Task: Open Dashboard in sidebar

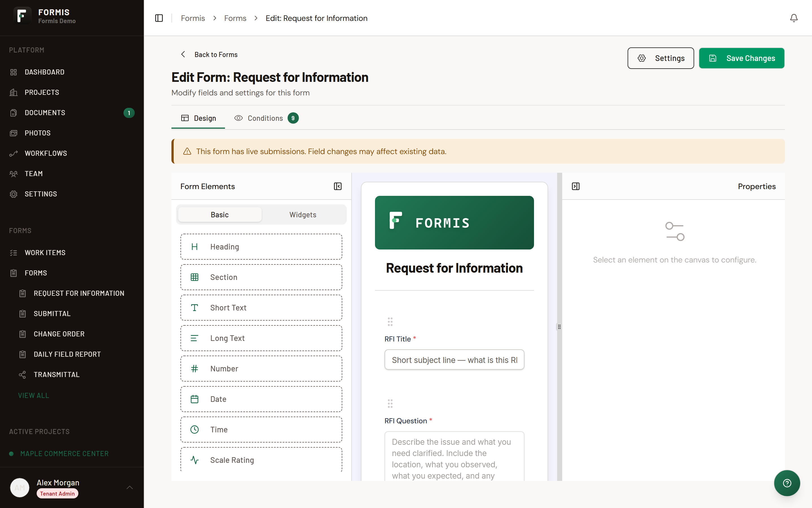Action: pos(72,72)
